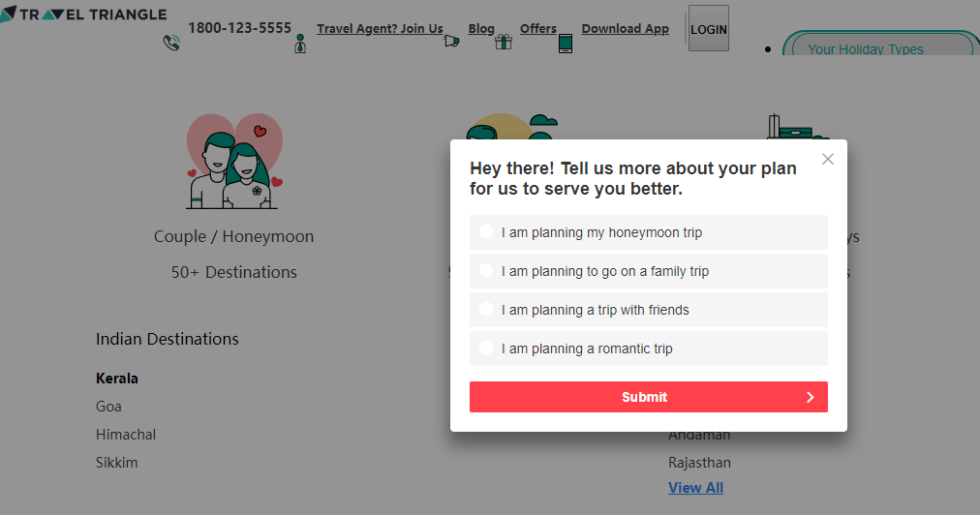Click the Couple / Honeymoon heading
Screen dimensions: 980x515
(x=233, y=237)
